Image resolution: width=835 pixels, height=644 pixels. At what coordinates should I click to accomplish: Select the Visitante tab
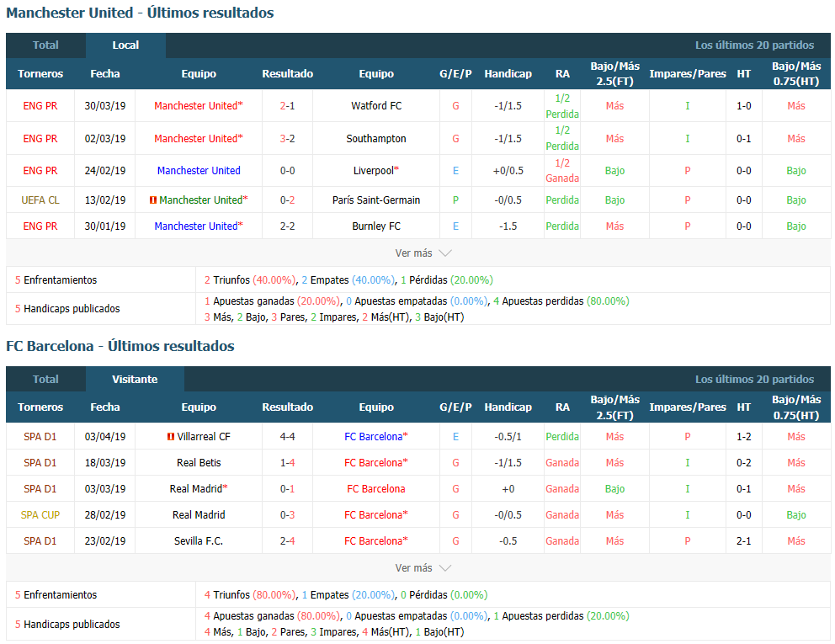(135, 380)
